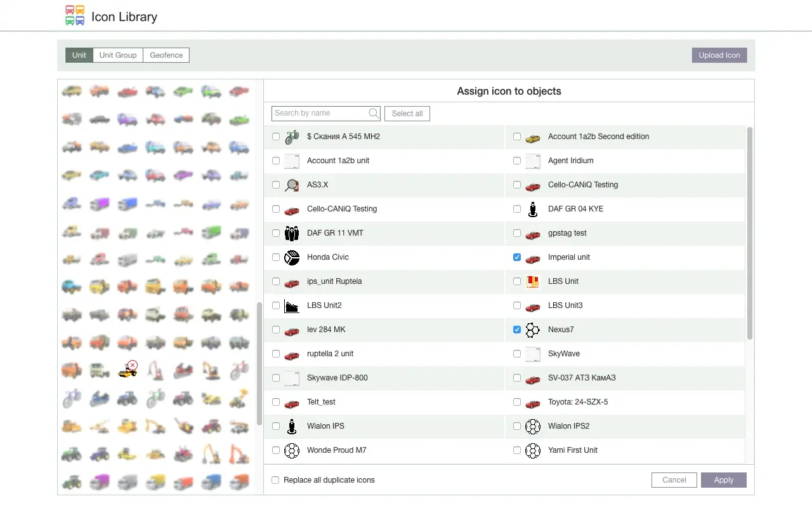Click the SV-037 АТЗ КамАЗ name

point(582,378)
